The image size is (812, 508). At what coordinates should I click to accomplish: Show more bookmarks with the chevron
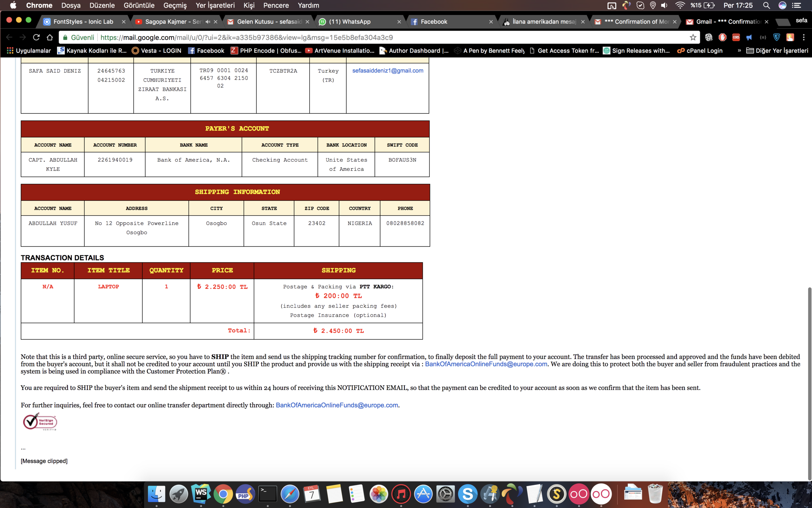point(739,50)
